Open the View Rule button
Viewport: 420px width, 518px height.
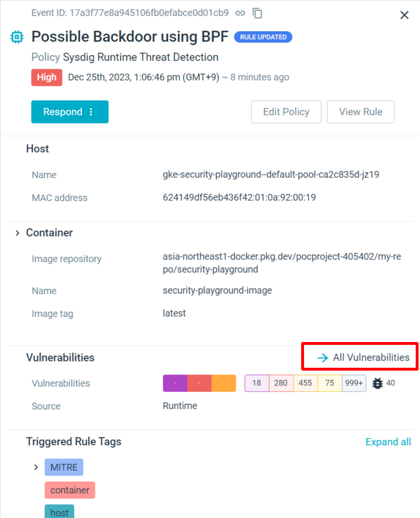click(360, 112)
